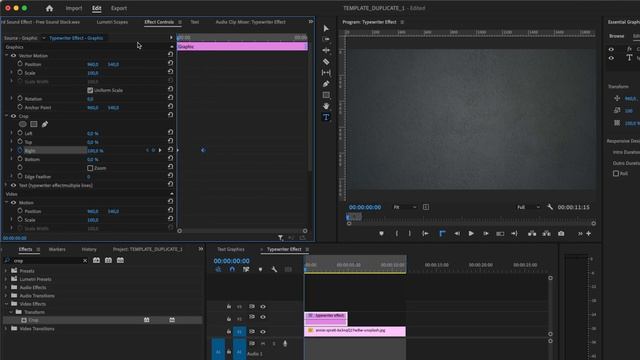Viewport: 640px width, 360px height.
Task: Toggle the Roll checkbox in Essential Graphics
Action: point(616,173)
